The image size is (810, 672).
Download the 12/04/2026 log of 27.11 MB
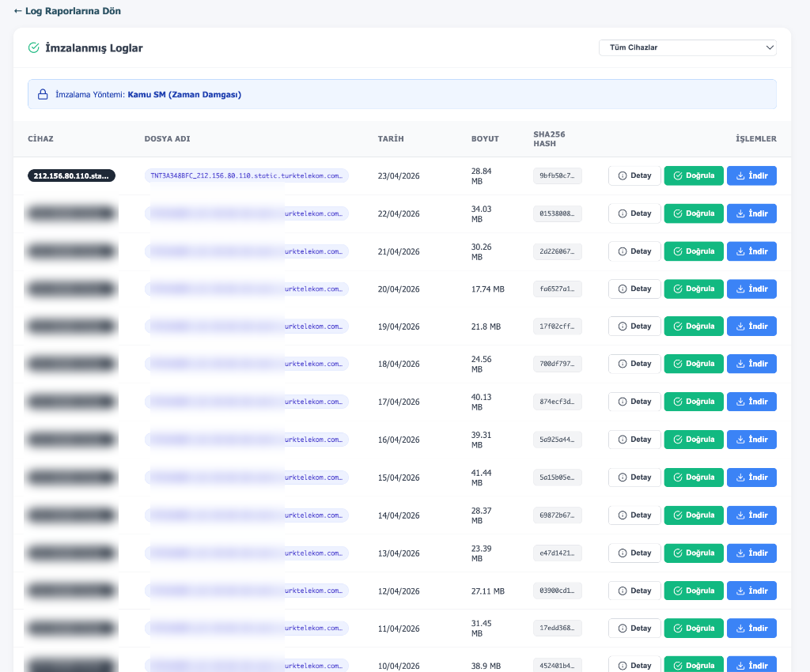(x=751, y=591)
